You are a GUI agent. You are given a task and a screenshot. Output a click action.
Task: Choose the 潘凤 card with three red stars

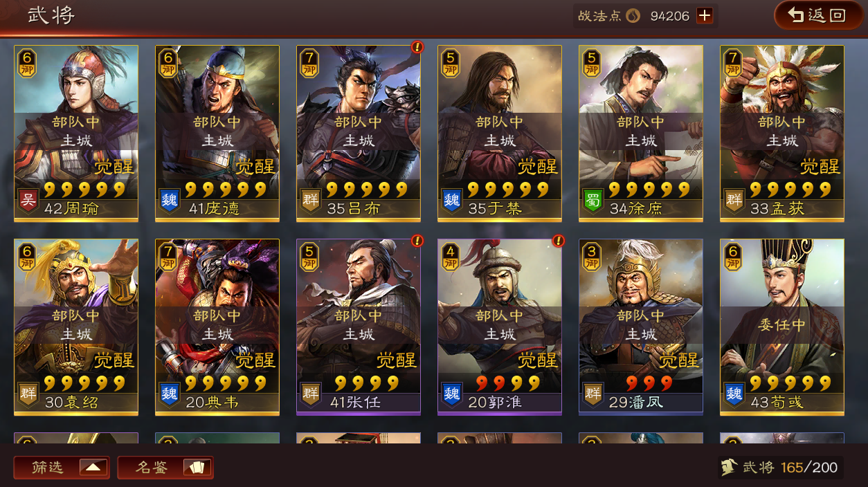point(641,327)
